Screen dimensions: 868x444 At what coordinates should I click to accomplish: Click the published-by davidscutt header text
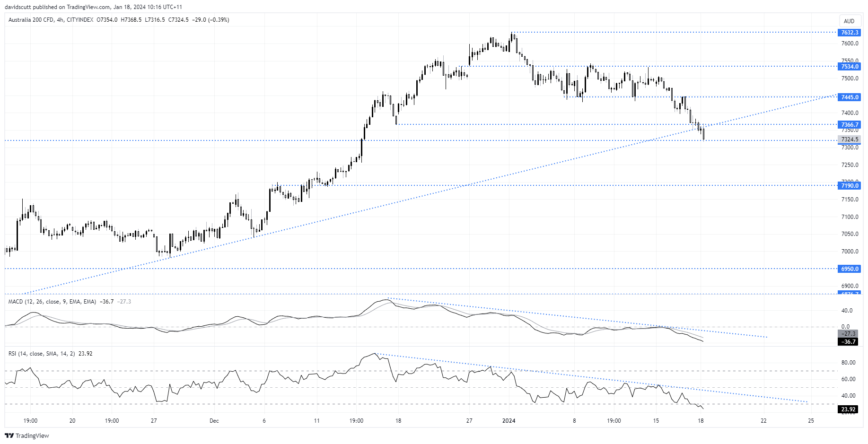point(93,7)
